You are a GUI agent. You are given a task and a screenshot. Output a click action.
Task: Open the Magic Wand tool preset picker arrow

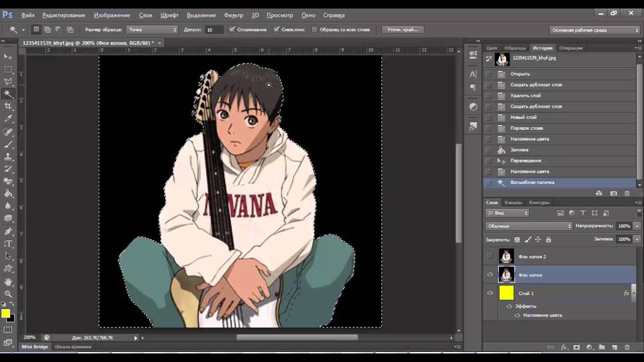click(x=23, y=30)
